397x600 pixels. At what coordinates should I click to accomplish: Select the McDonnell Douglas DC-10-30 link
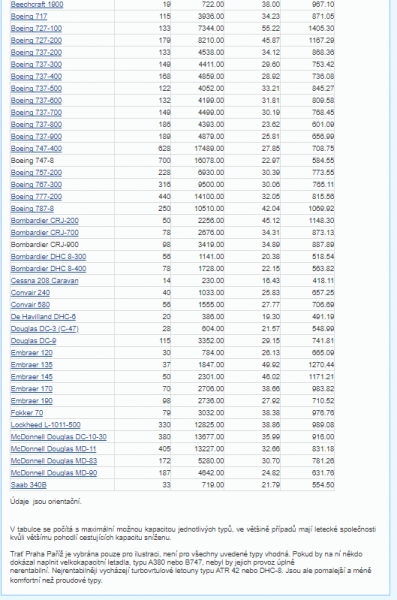(x=59, y=437)
